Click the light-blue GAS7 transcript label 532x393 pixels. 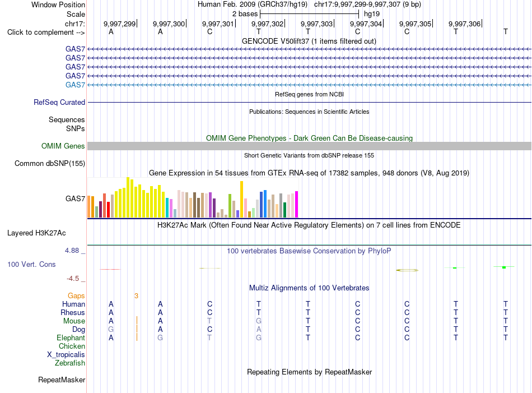[76, 85]
